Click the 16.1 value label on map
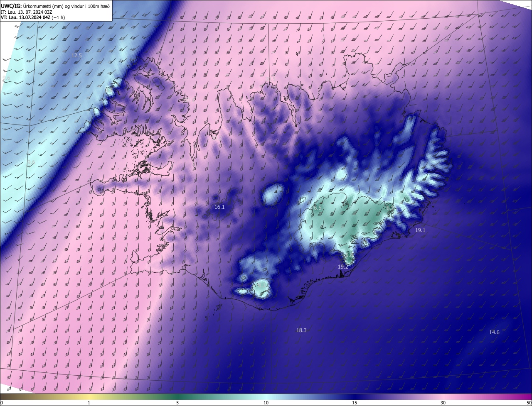Image resolution: width=532 pixels, height=406 pixels. click(x=219, y=207)
